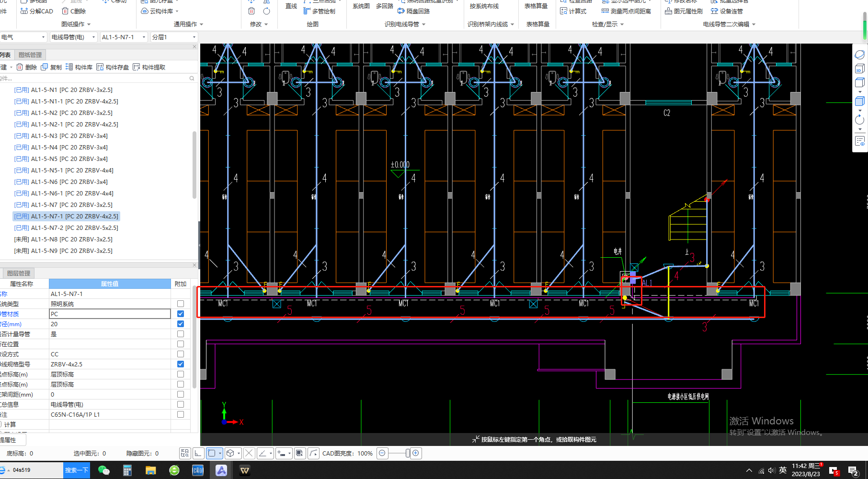Viewport: 868px width, 479px height.
Task: Click the polyline icon in status bar
Action: click(x=314, y=453)
